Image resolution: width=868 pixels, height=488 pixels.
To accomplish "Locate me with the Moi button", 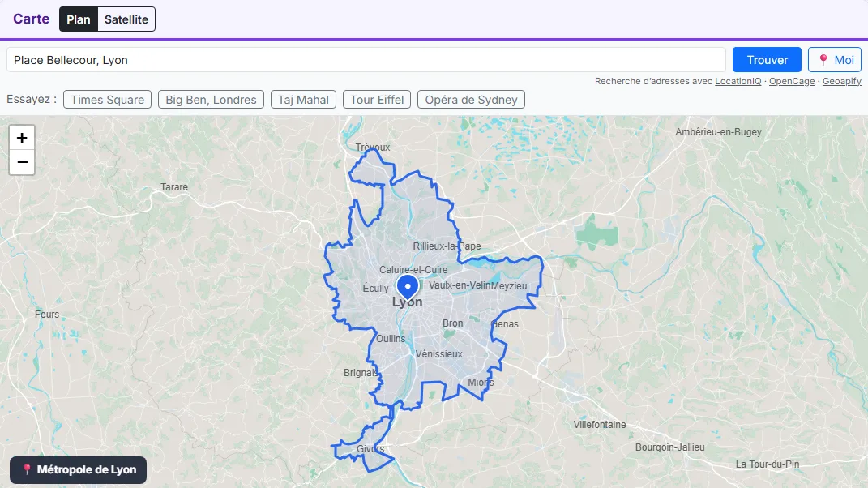I will point(835,60).
